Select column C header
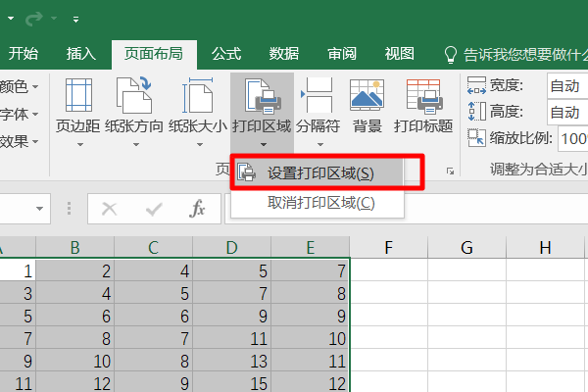Viewport: 588px width, 392px height. [154, 247]
